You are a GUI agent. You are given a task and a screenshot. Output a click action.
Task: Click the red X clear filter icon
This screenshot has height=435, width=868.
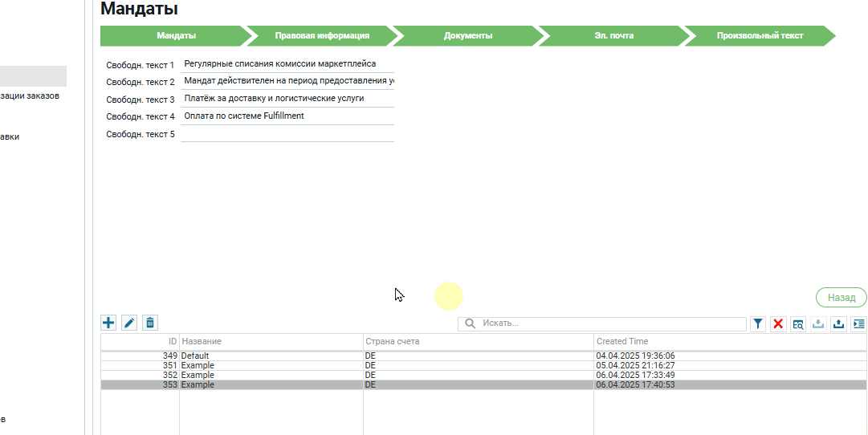pos(778,323)
